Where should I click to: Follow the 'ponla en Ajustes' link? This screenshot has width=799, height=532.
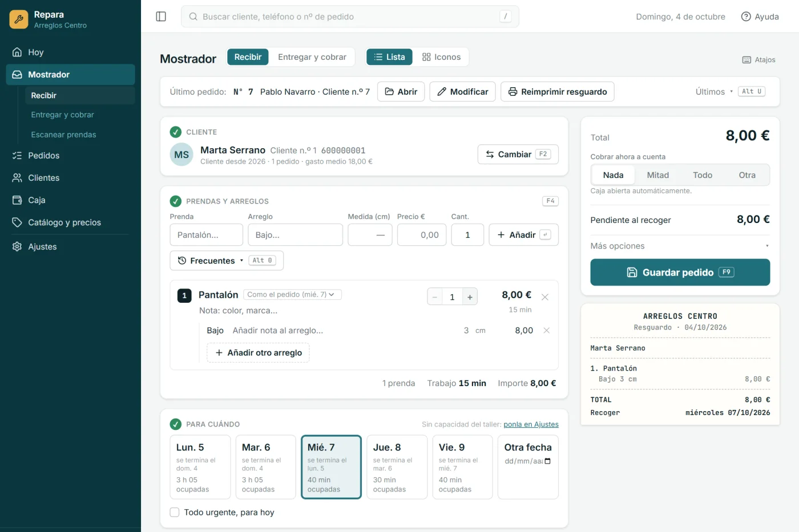coord(531,424)
